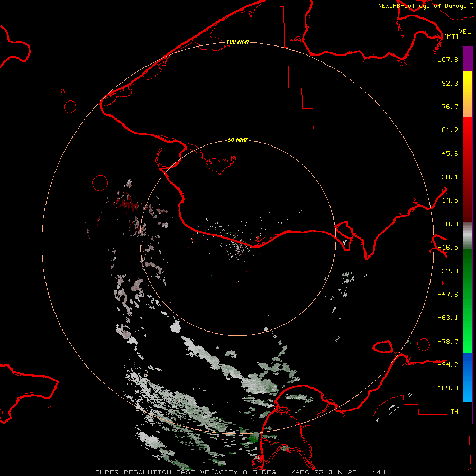
Task: Pick the purple segment of velocity scale
Action: [x=467, y=59]
